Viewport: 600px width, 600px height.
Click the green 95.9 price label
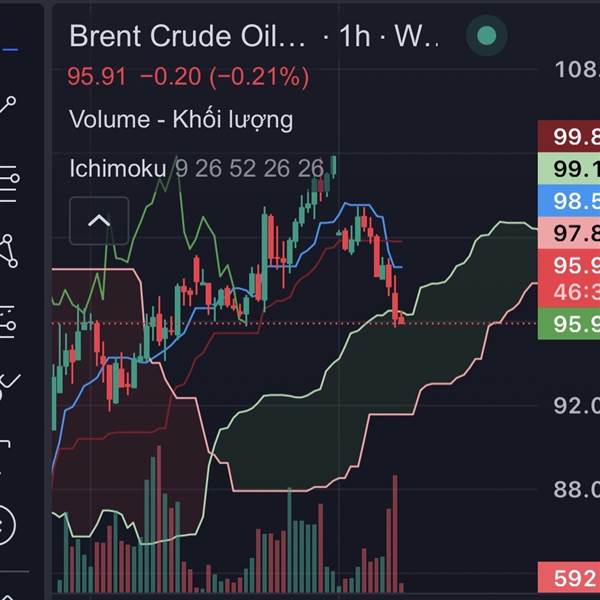(568, 324)
